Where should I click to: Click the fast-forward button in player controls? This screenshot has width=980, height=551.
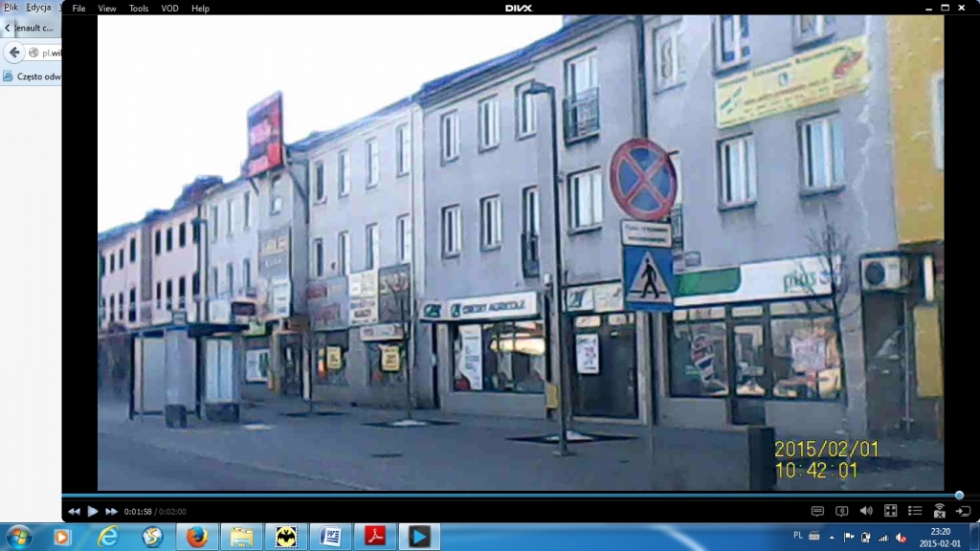coord(112,512)
